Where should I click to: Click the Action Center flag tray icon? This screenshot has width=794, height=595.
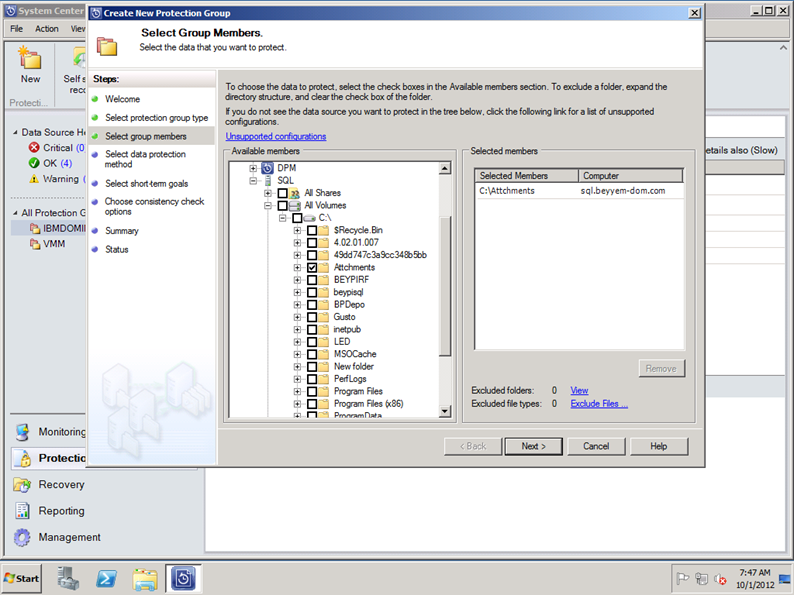pyautogui.click(x=683, y=578)
